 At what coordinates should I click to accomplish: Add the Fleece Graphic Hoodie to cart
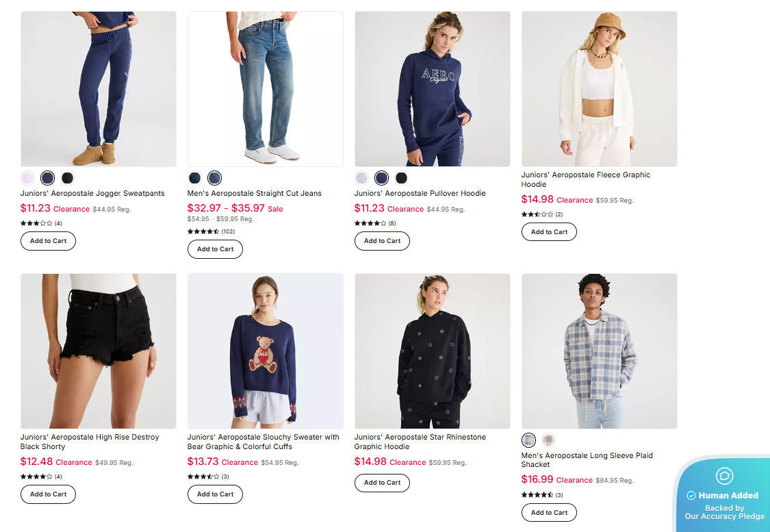point(549,231)
